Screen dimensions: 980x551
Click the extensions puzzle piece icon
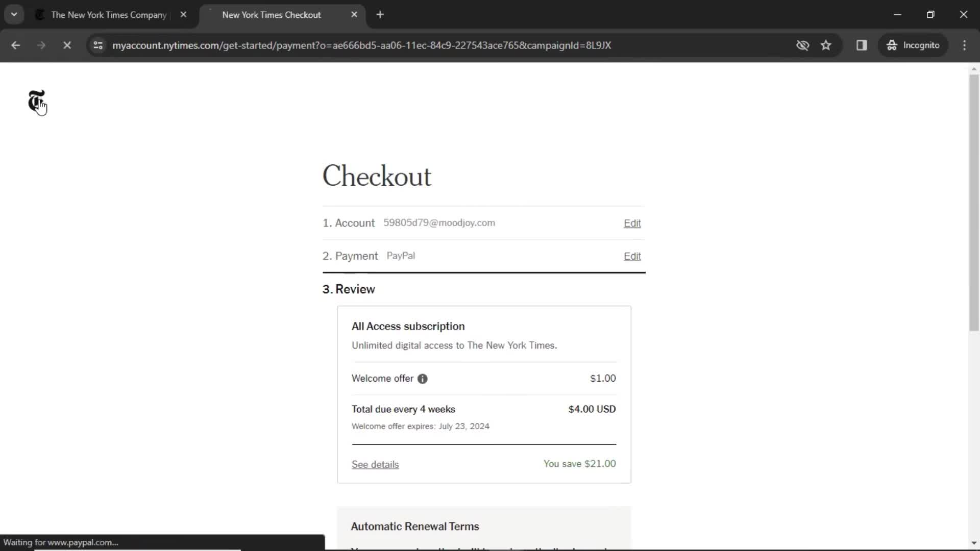tap(862, 45)
